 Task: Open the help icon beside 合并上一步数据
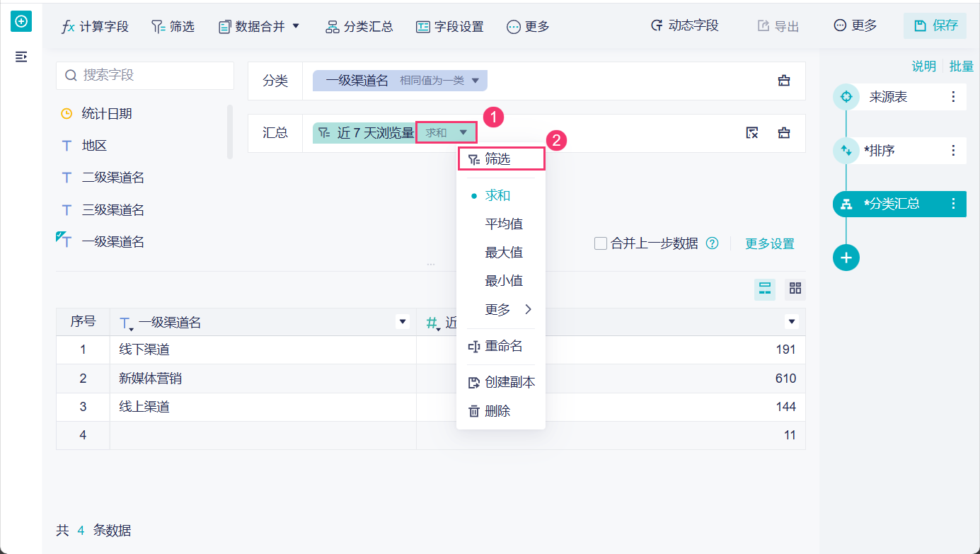coord(713,243)
